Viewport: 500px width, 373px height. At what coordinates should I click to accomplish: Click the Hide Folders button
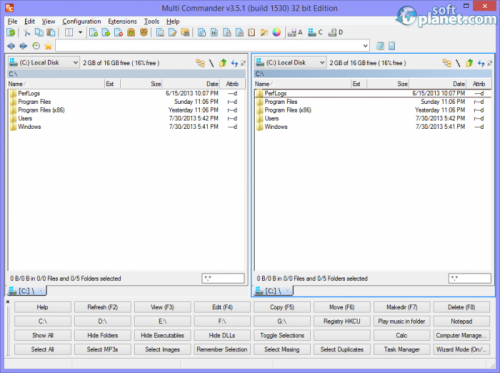coord(103,335)
